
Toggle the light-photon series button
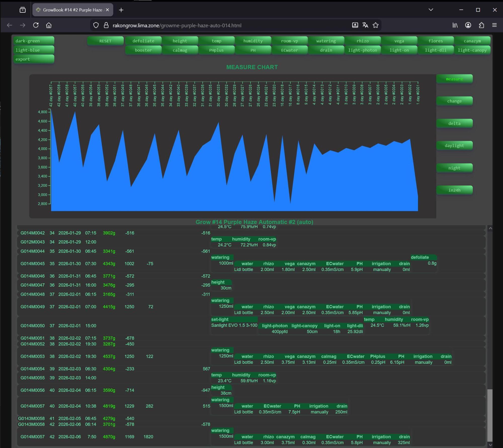coord(362,50)
